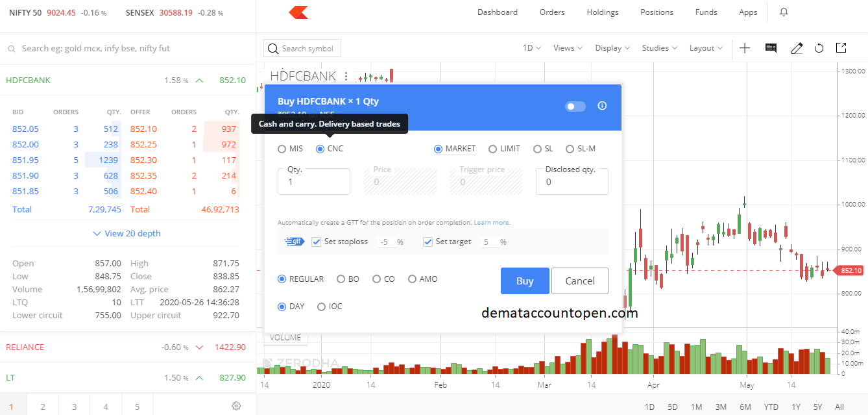Click the VOLUME study label
Viewport: 868px width, 415px height.
(x=285, y=338)
